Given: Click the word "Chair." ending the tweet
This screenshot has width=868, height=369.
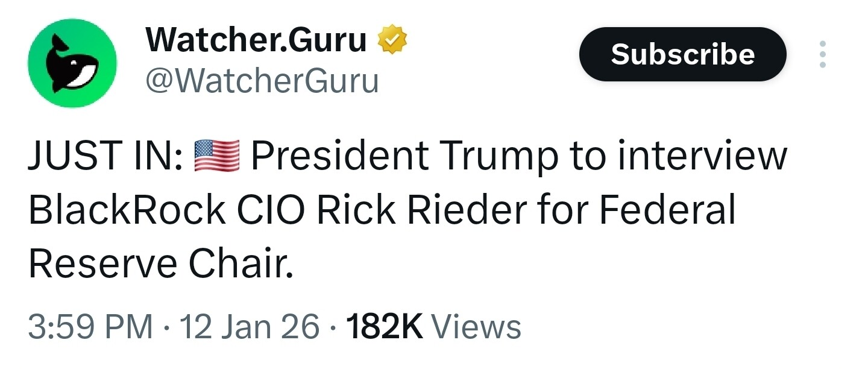Looking at the screenshot, I should coord(241,264).
